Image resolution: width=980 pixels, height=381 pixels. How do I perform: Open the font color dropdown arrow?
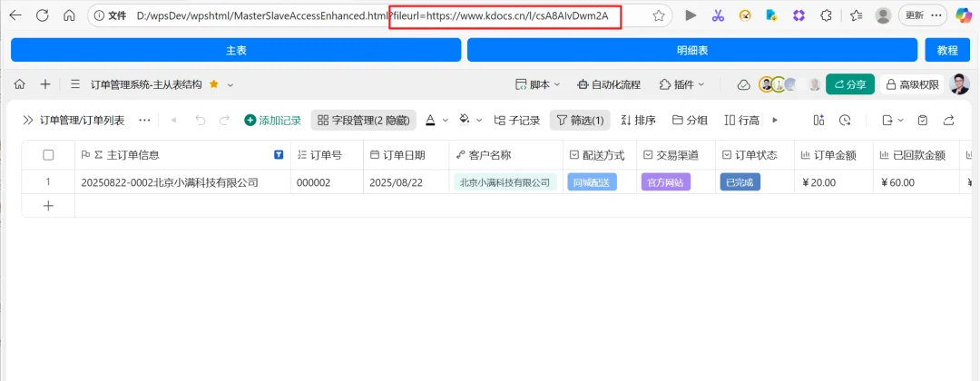click(445, 120)
